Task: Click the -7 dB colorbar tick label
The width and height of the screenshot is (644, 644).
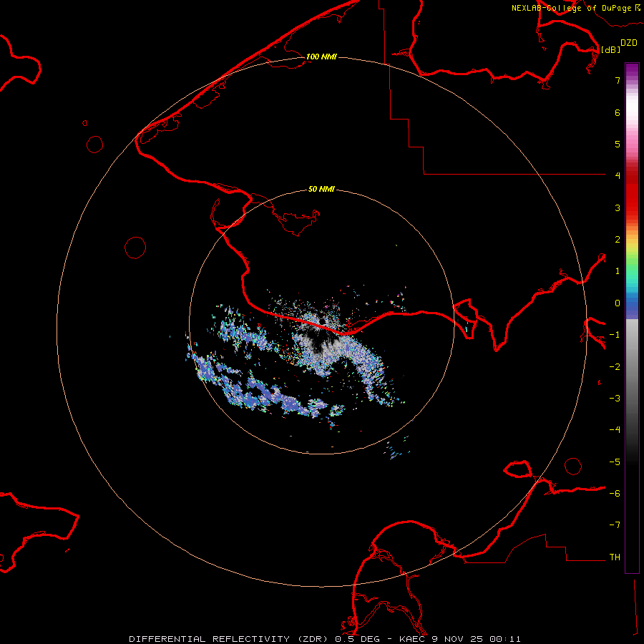Action: (x=615, y=525)
